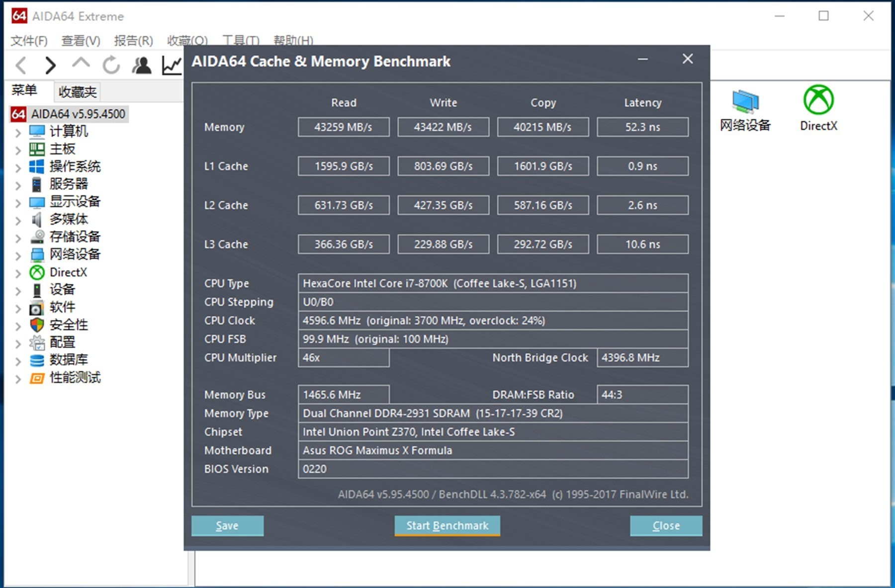Click the DRAM:FSB Ratio value 44:3
The height and width of the screenshot is (588, 895).
pos(643,395)
